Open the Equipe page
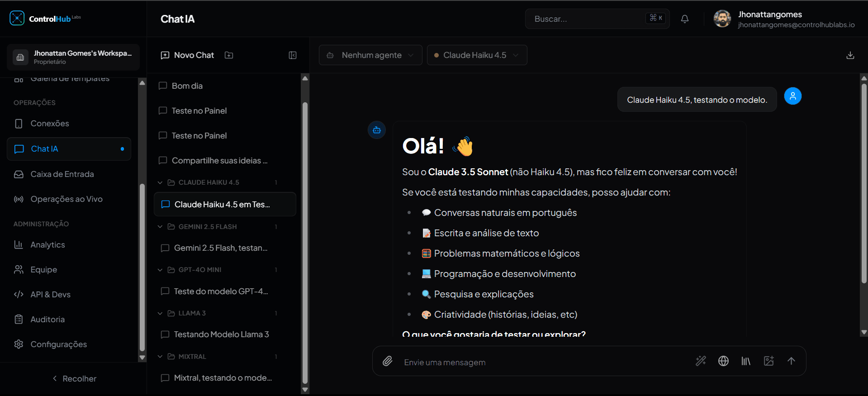868x396 pixels. 69,270
